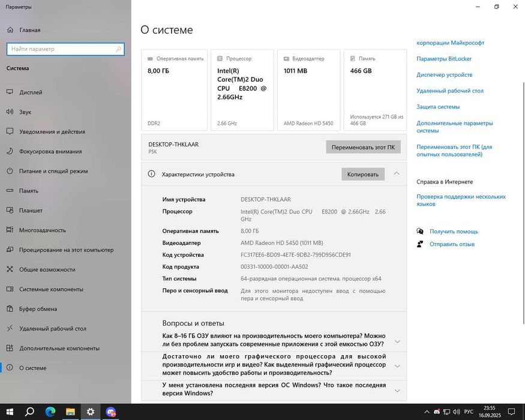525x420 pixels.
Task: Open the Discord taskbar app icon
Action: [111, 412]
